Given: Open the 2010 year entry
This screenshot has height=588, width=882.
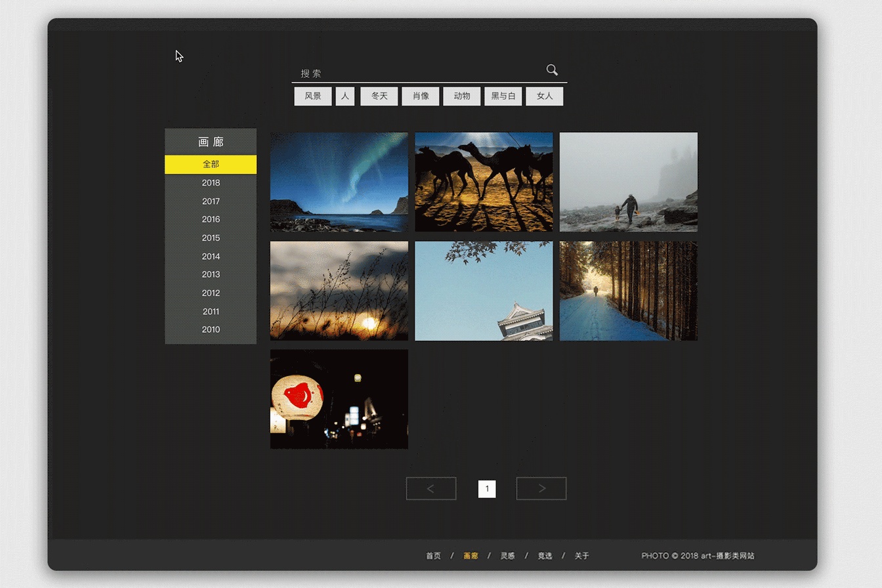Looking at the screenshot, I should (211, 329).
